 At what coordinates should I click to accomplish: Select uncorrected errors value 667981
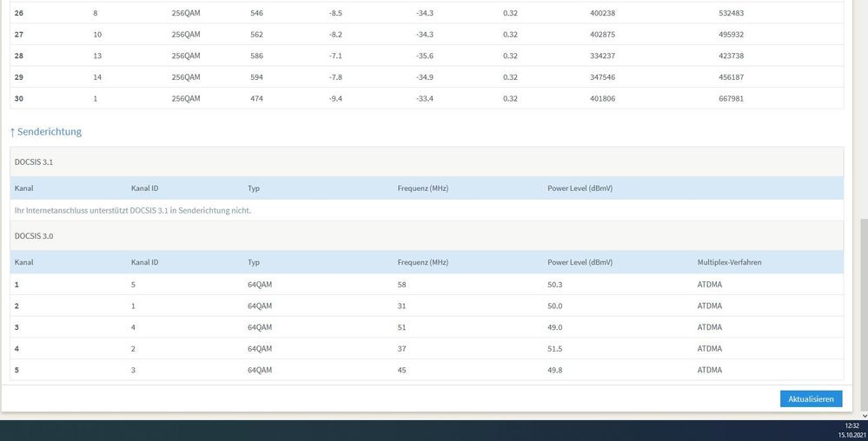click(x=731, y=98)
